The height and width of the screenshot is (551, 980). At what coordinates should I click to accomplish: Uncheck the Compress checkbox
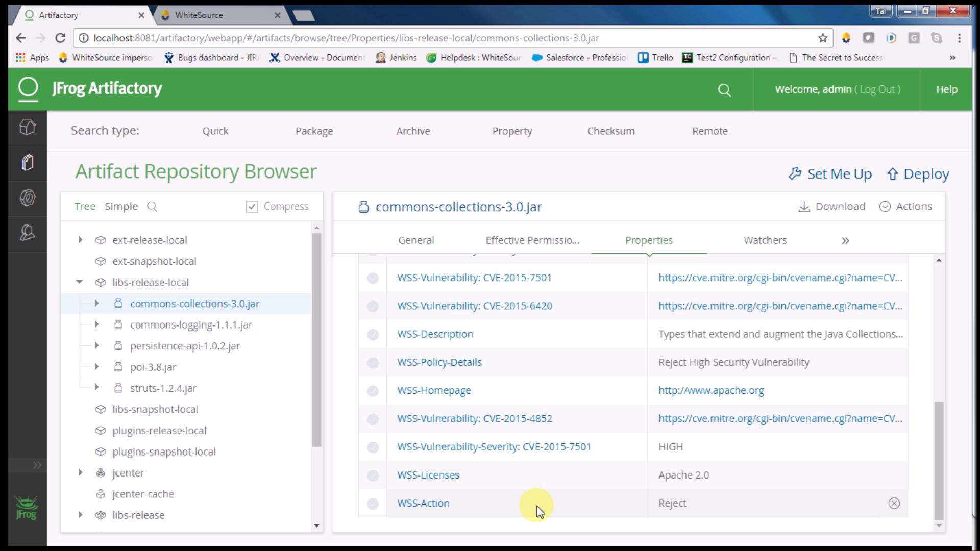point(252,206)
